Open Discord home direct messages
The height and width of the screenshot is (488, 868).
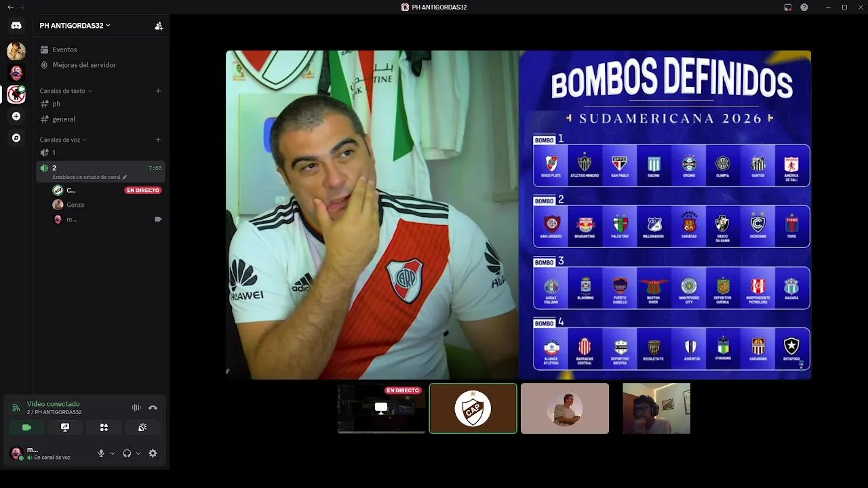(x=16, y=26)
